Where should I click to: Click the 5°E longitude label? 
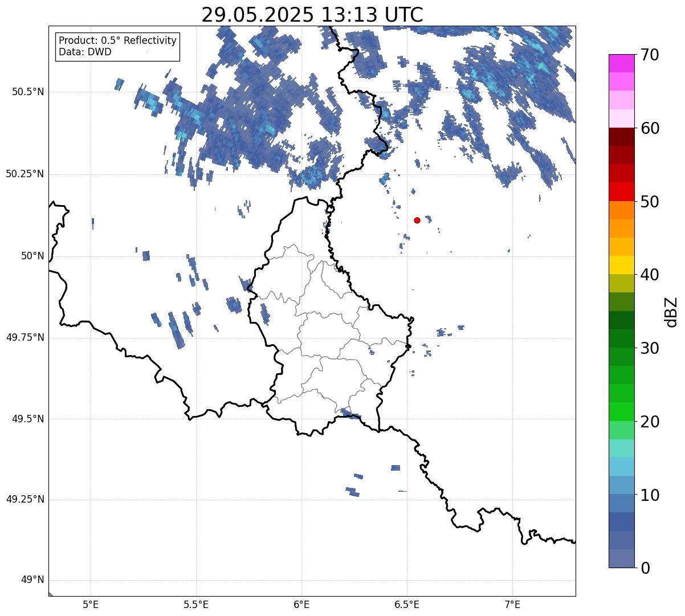tap(91, 605)
